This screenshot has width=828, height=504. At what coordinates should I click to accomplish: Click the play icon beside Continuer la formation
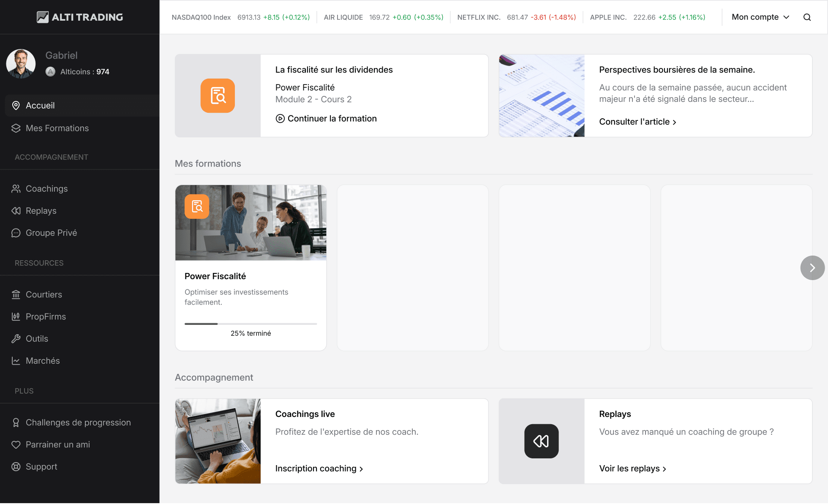point(280,119)
